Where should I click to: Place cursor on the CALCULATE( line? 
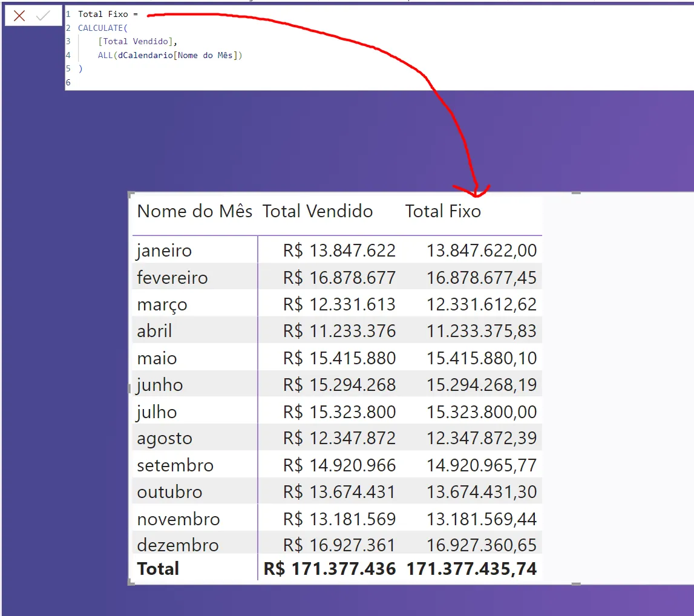click(103, 28)
